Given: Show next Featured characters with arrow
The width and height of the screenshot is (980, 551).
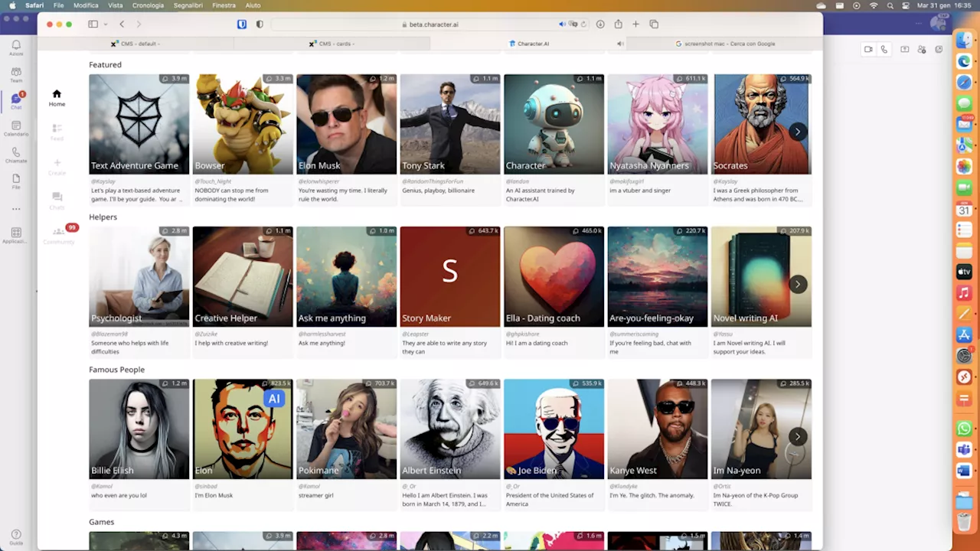Looking at the screenshot, I should click(x=797, y=132).
